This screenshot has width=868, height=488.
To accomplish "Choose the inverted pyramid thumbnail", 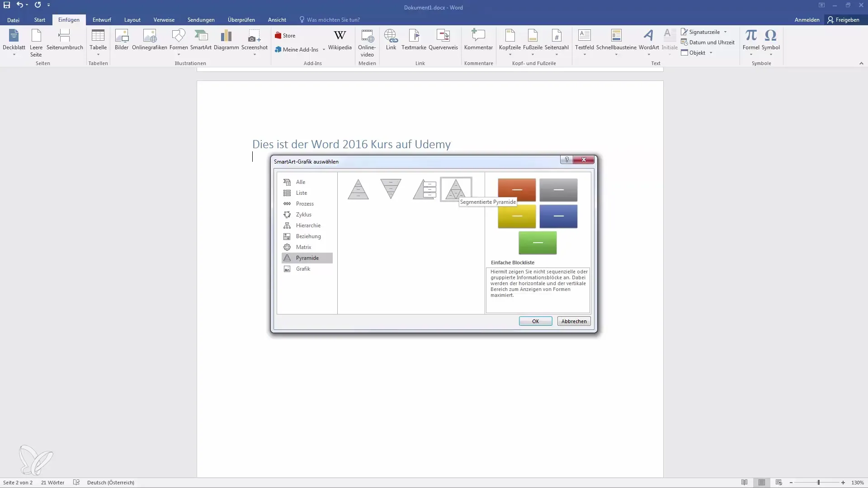I will click(391, 189).
